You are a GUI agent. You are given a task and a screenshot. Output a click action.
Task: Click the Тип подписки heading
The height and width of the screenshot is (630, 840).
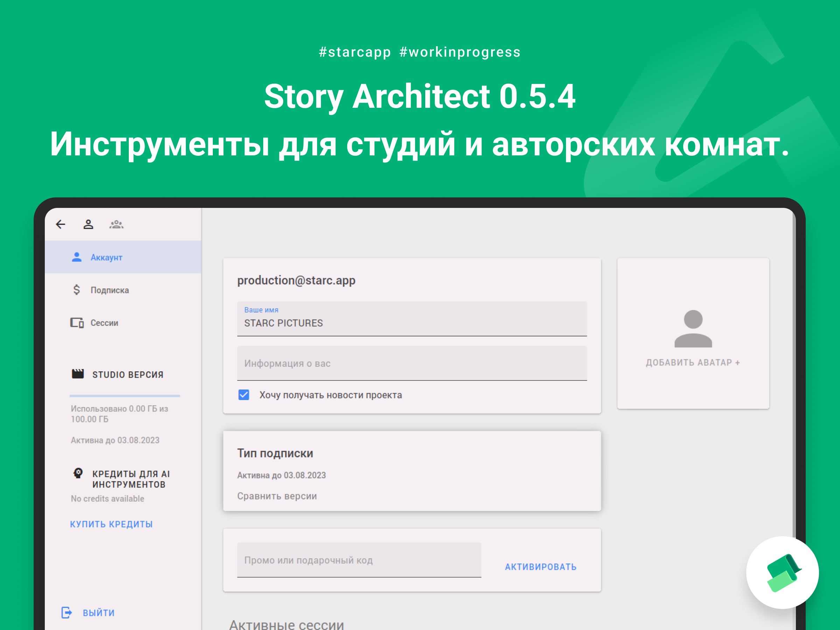pos(275,453)
